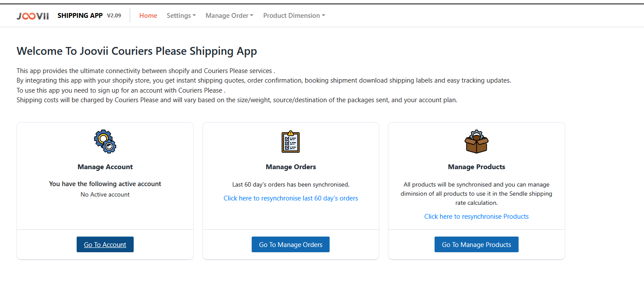The height and width of the screenshot is (307, 644).
Task: Click the No Active account text
Action: coord(105,194)
